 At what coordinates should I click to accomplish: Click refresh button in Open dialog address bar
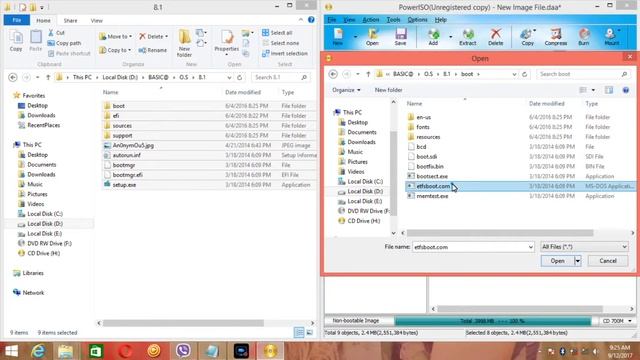coord(524,74)
